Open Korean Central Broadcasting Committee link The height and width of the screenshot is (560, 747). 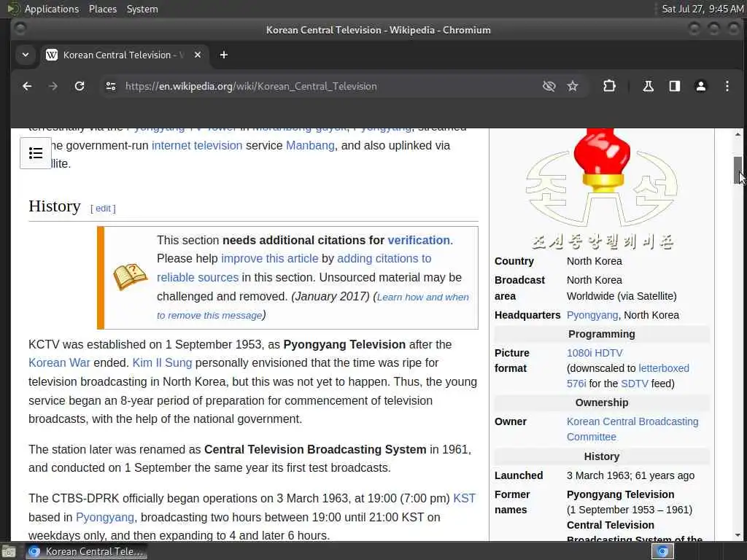[632, 429]
